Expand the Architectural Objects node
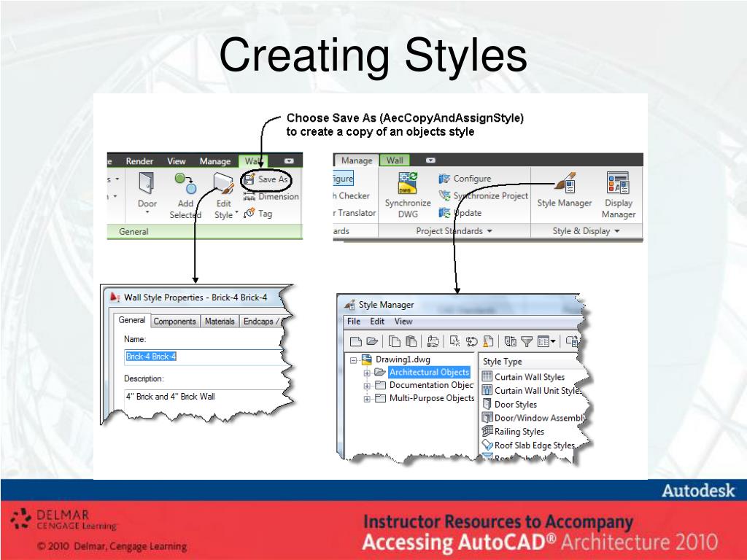Viewport: 747px width, 560px height. pyautogui.click(x=367, y=373)
